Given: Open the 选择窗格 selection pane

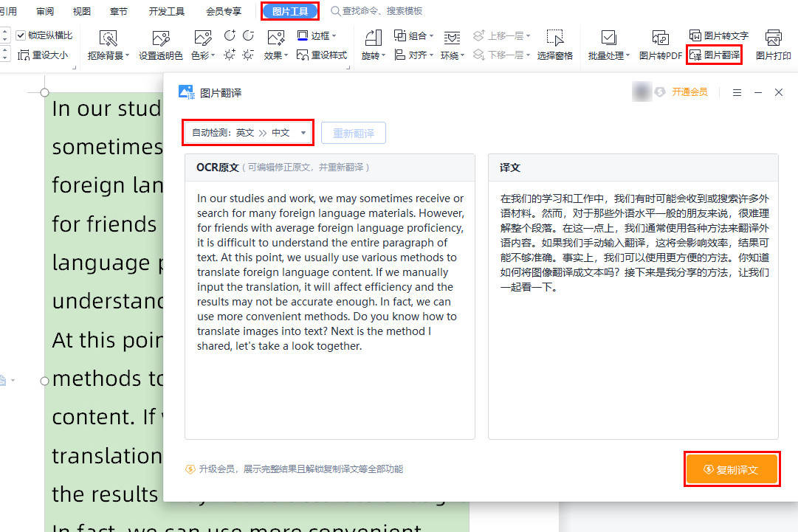Looking at the screenshot, I should 554,44.
